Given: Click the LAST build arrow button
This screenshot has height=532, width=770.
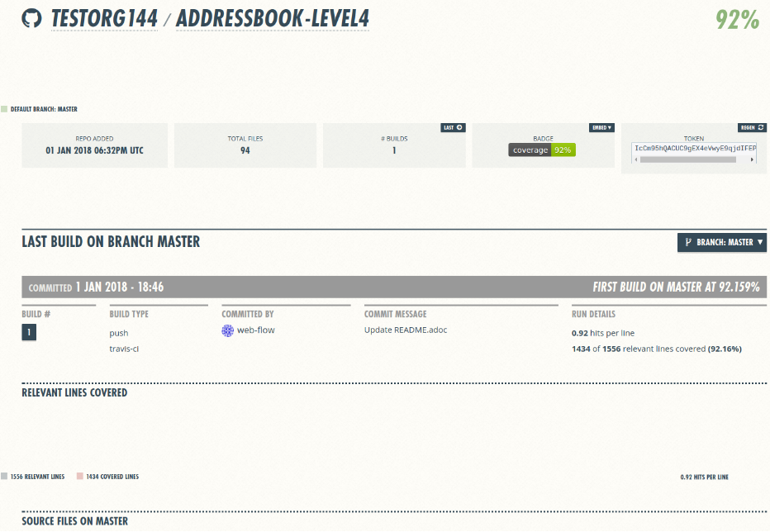Looking at the screenshot, I should click(x=453, y=128).
